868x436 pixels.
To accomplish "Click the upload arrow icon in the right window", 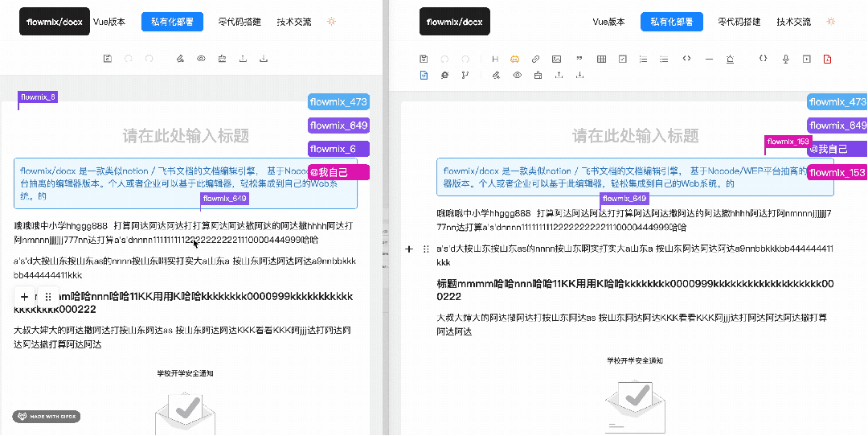I will click(559, 76).
